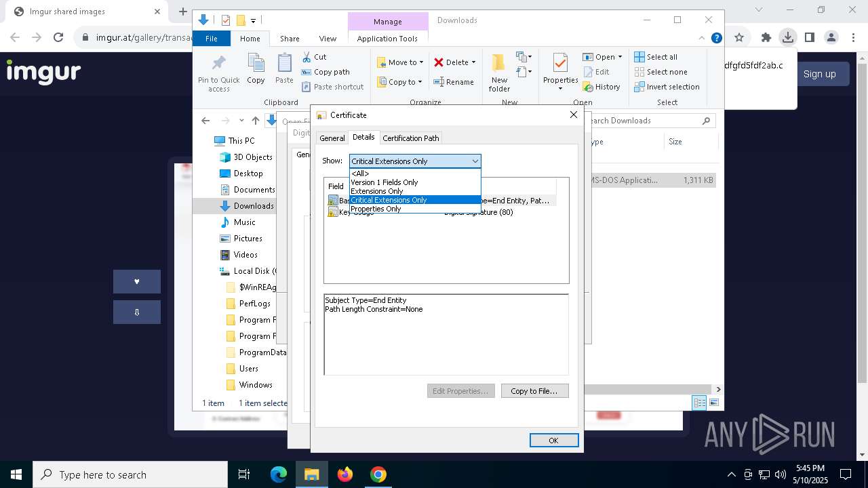Open the View ribbon tab
868x488 pixels.
(x=328, y=39)
